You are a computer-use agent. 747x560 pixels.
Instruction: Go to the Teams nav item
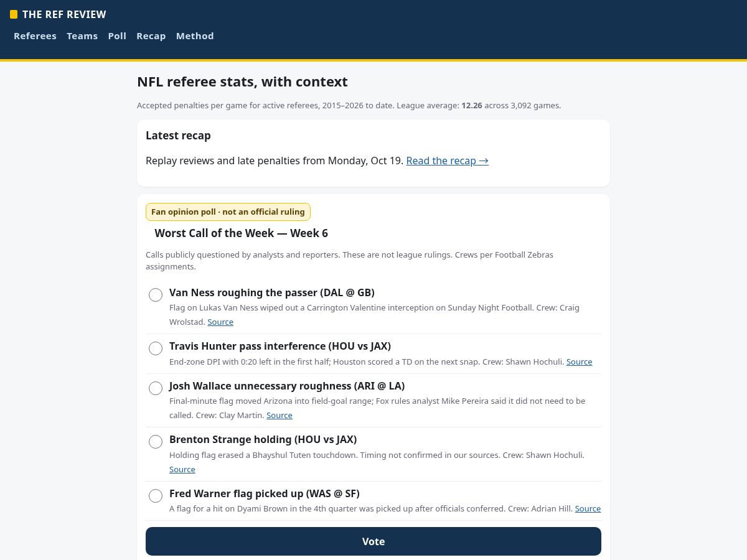coord(82,36)
